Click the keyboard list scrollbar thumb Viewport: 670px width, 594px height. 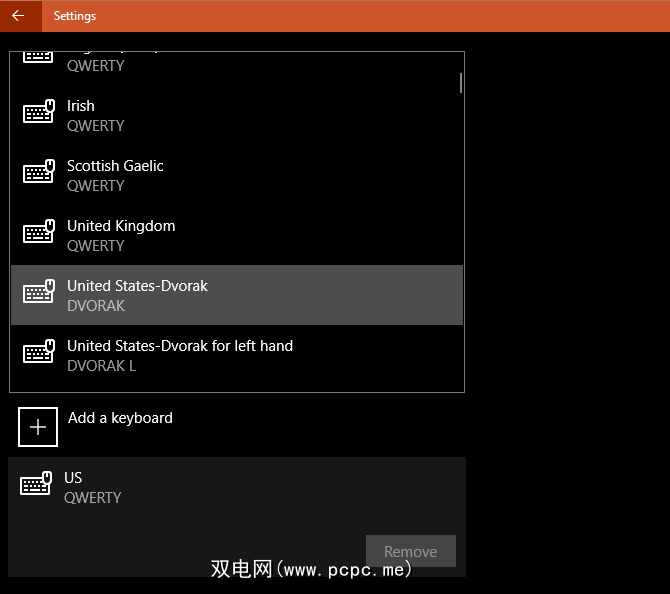[x=461, y=83]
